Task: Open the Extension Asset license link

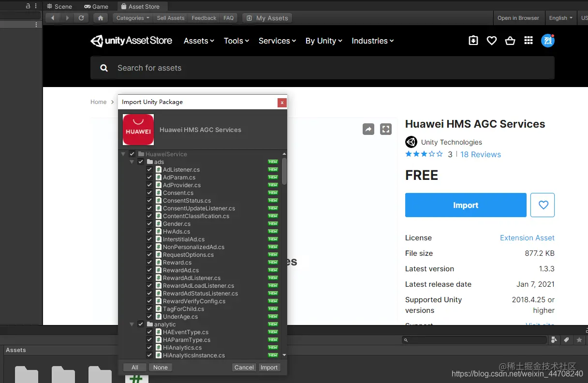Action: click(x=527, y=238)
